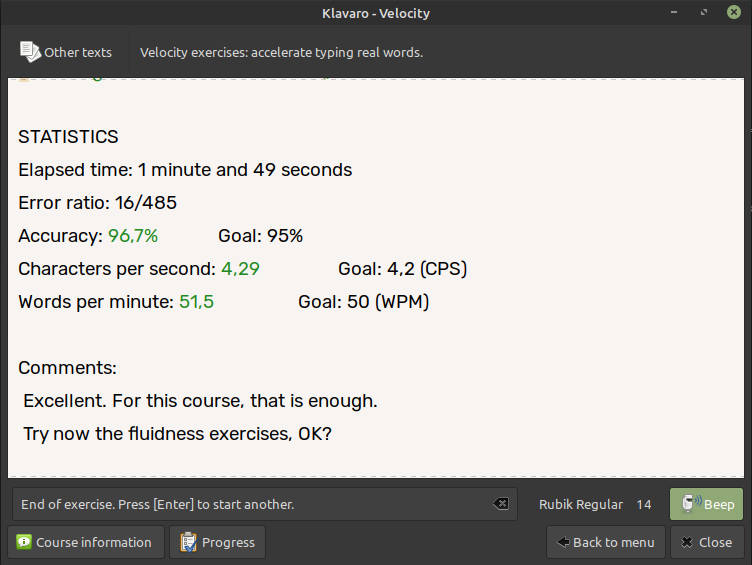View typing Progress
Screen dimensions: 752x565
[x=217, y=542]
